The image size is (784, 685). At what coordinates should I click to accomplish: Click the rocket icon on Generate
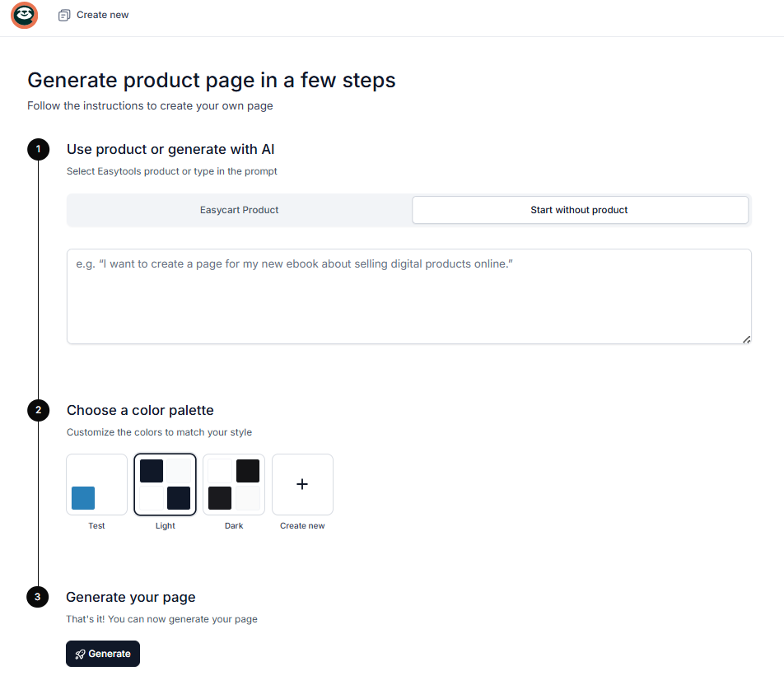80,654
